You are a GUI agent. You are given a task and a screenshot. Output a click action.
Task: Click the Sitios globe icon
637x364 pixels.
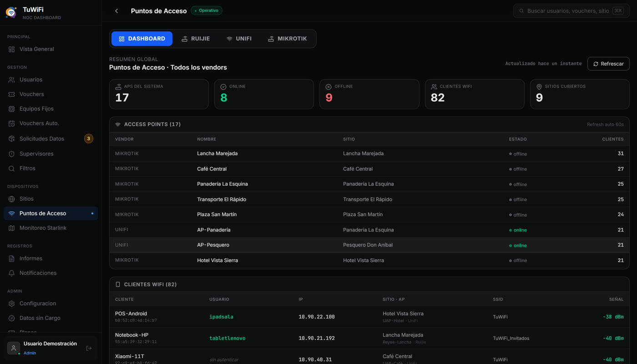(12, 199)
